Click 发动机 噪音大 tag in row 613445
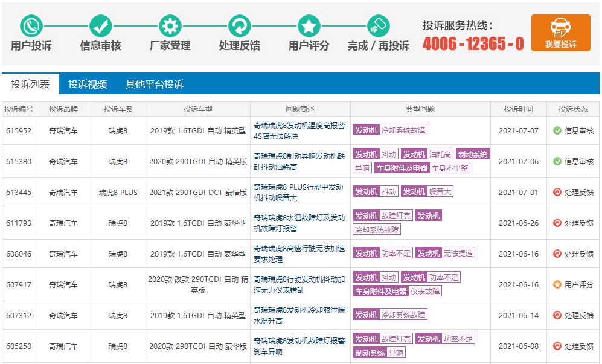Viewport: 602px width, 364px height. [427, 191]
